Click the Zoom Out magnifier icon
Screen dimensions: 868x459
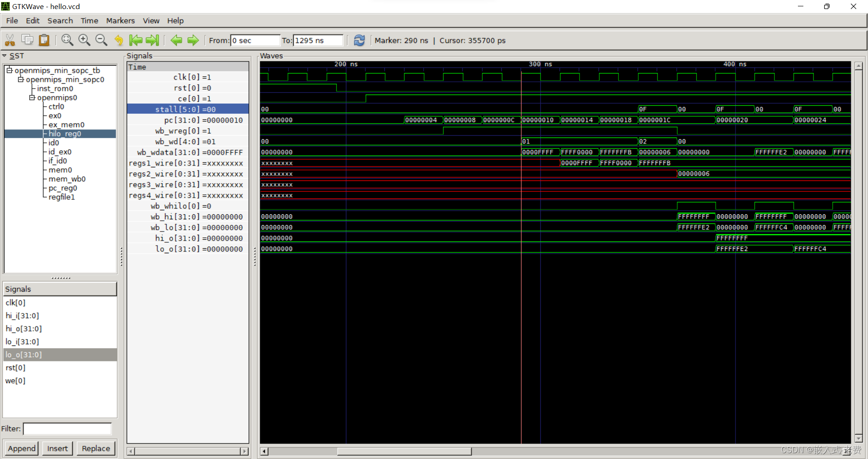[101, 40]
